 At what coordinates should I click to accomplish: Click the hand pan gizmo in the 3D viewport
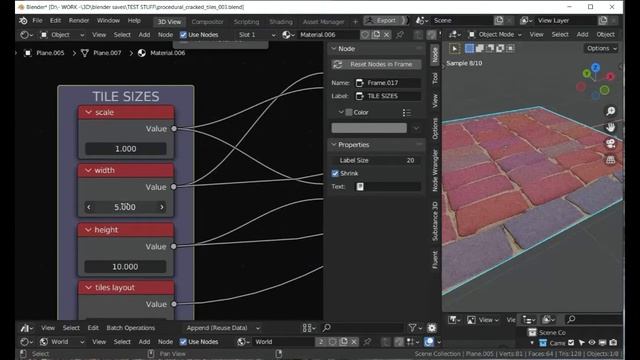click(611, 127)
